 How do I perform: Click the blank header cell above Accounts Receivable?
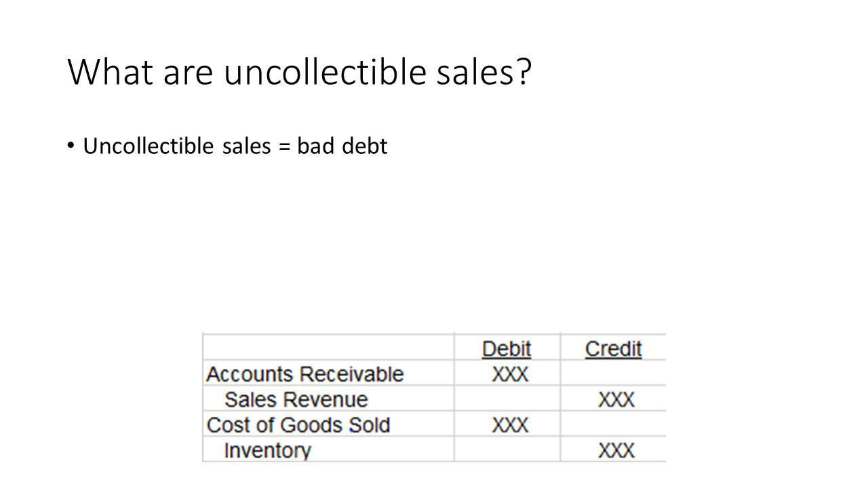click(328, 347)
